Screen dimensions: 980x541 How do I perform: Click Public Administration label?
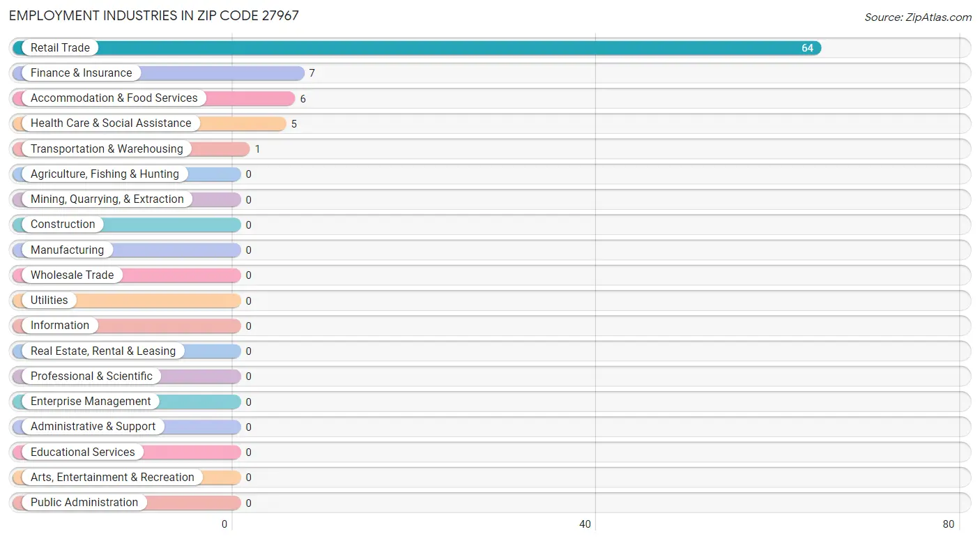(84, 502)
